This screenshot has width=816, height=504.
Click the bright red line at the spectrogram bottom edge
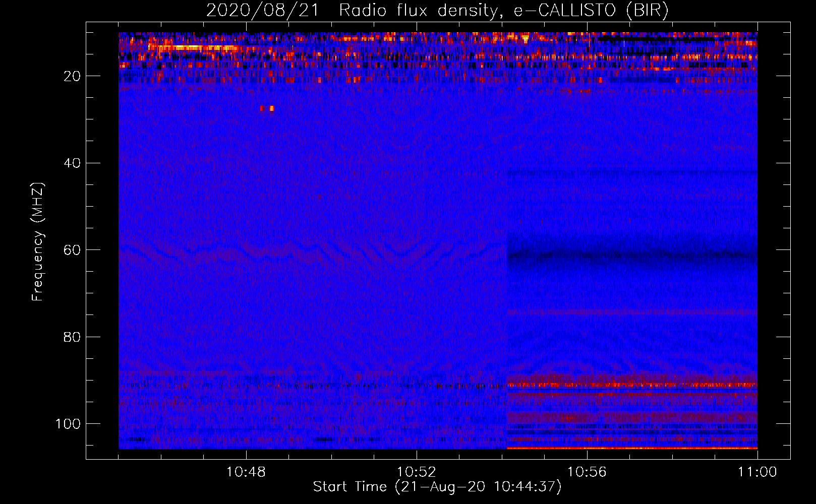[632, 448]
